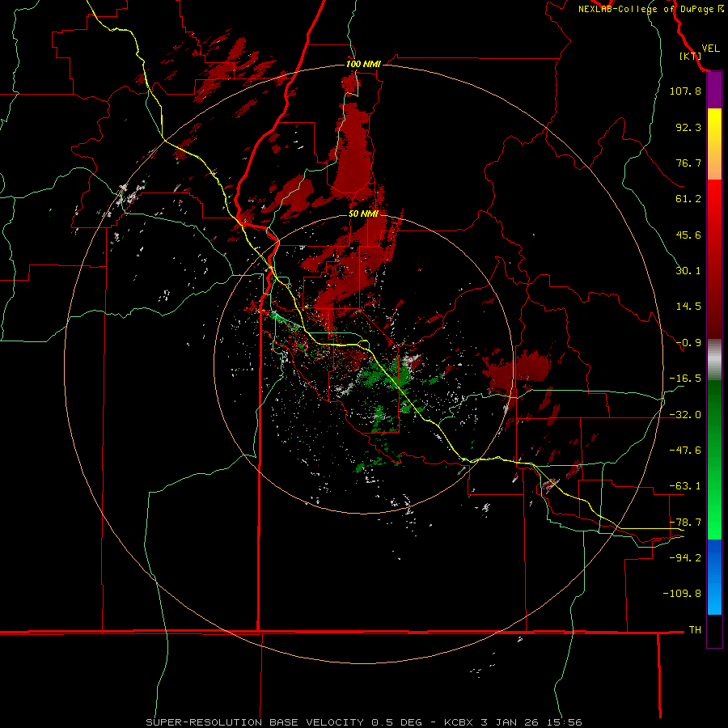728x728 pixels.
Task: Click the 100 NMI range ring label
Action: [363, 64]
